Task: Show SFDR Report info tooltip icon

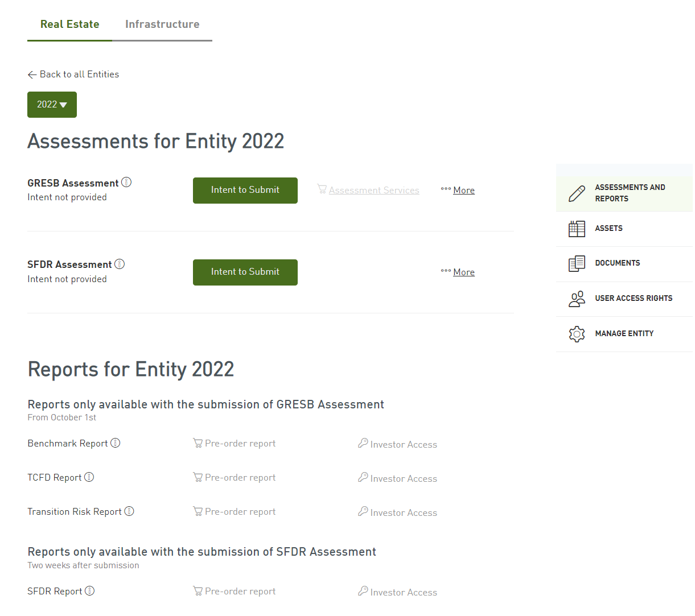Action: tap(90, 590)
